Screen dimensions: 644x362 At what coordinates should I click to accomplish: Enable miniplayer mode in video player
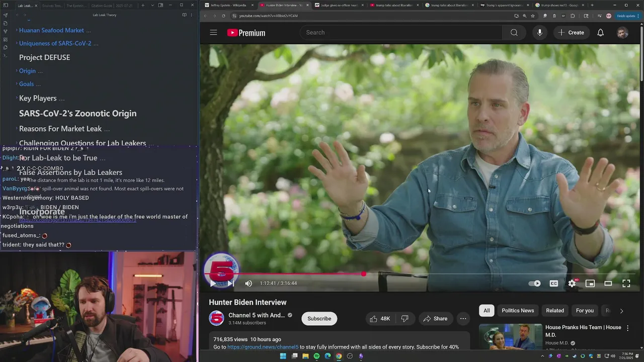[590, 284]
